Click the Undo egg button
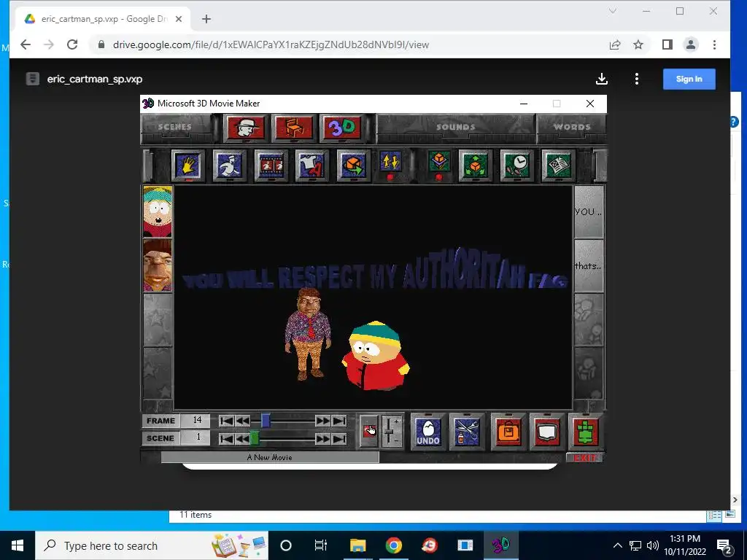Image resolution: width=747 pixels, height=560 pixels. 427,432
